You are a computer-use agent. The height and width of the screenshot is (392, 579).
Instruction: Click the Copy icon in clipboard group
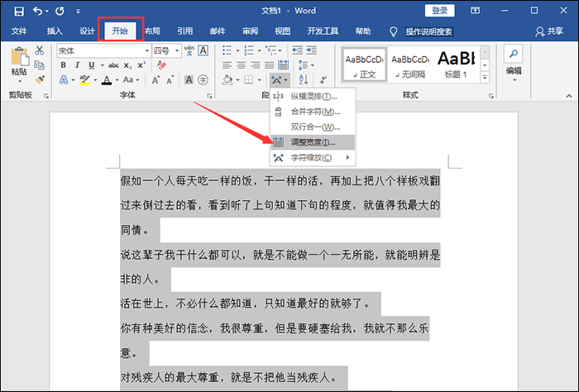(x=39, y=65)
